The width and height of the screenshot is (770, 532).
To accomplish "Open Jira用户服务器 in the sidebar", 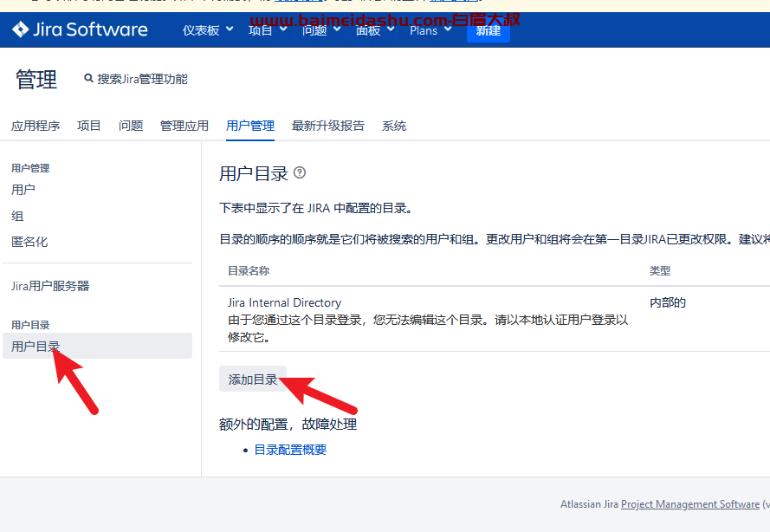I will (50, 286).
